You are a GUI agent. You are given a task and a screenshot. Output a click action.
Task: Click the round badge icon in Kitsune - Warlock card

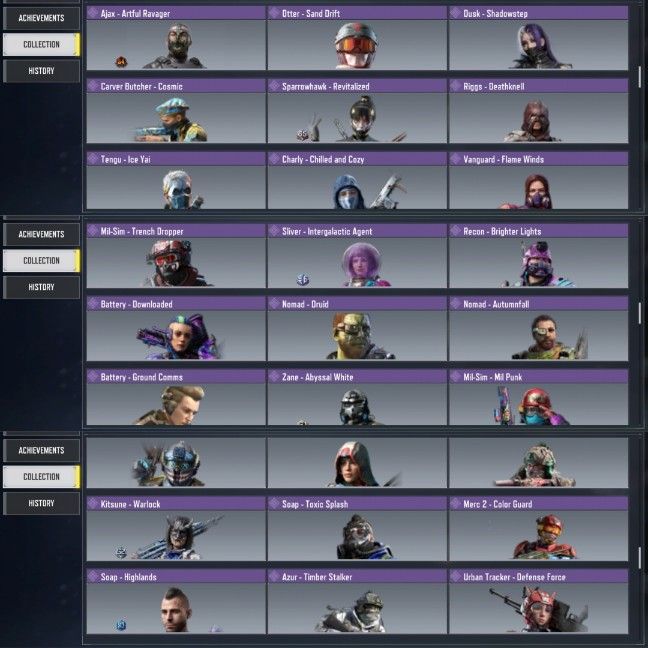point(121,552)
